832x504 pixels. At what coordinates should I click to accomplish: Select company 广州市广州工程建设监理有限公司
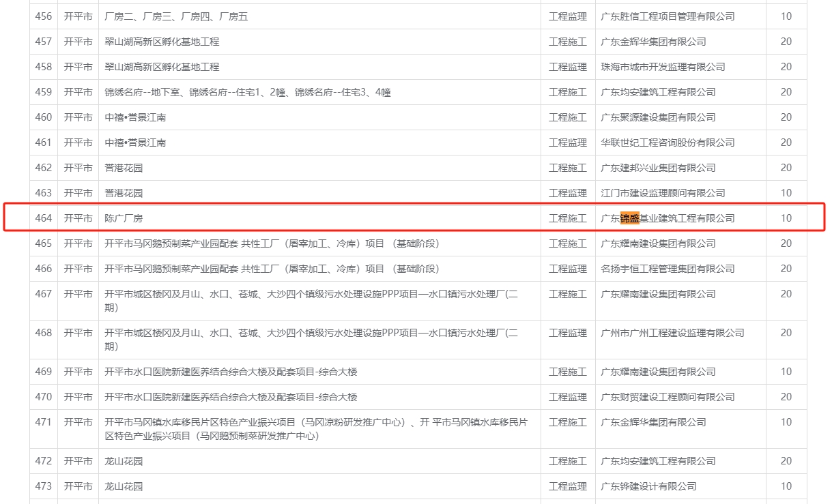[x=672, y=333]
